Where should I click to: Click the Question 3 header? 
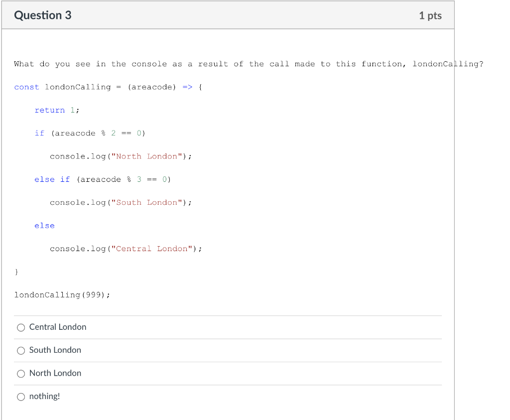42,15
